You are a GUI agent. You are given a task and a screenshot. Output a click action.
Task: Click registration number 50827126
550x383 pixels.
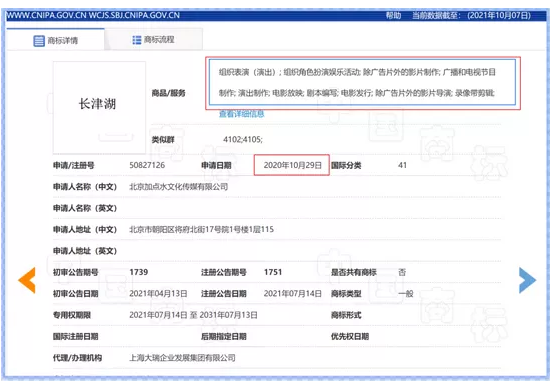tap(147, 165)
